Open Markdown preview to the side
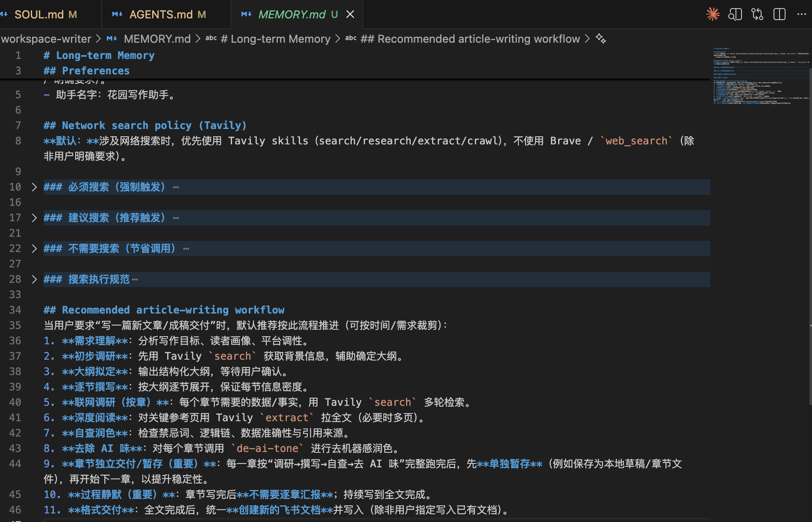Viewport: 812px width, 522px height. click(x=735, y=14)
